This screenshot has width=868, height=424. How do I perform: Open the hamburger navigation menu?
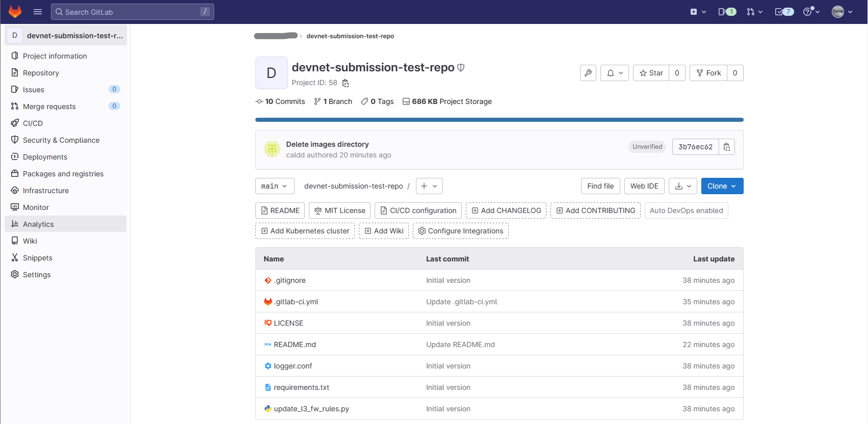click(38, 12)
